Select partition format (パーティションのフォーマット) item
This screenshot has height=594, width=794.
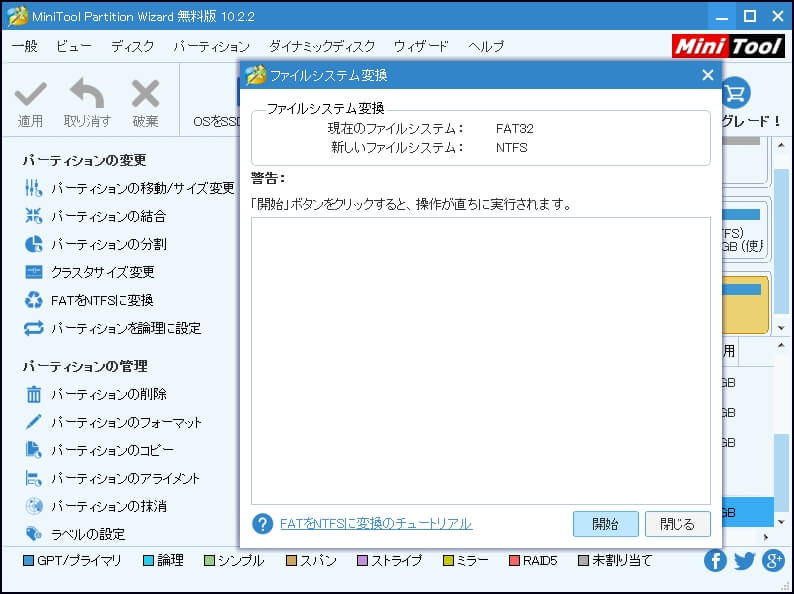pos(126,422)
